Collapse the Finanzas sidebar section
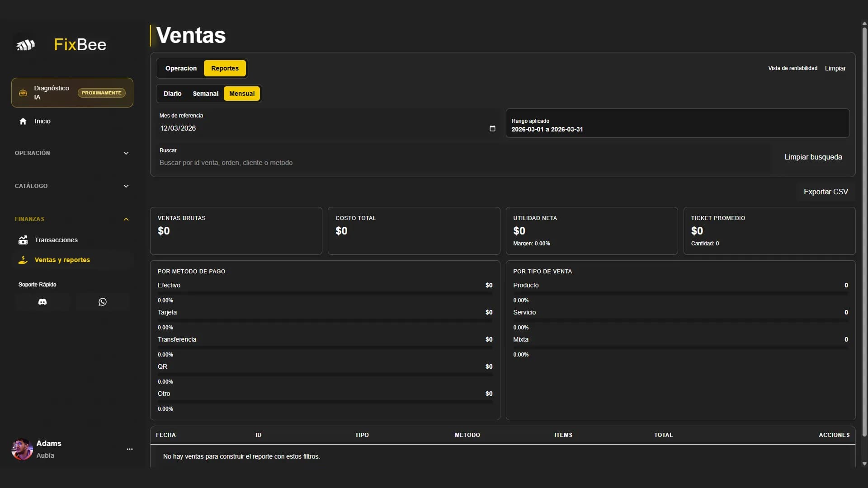 (126, 219)
